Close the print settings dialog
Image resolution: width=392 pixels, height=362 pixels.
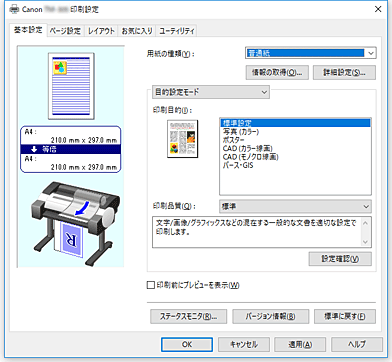point(378,9)
